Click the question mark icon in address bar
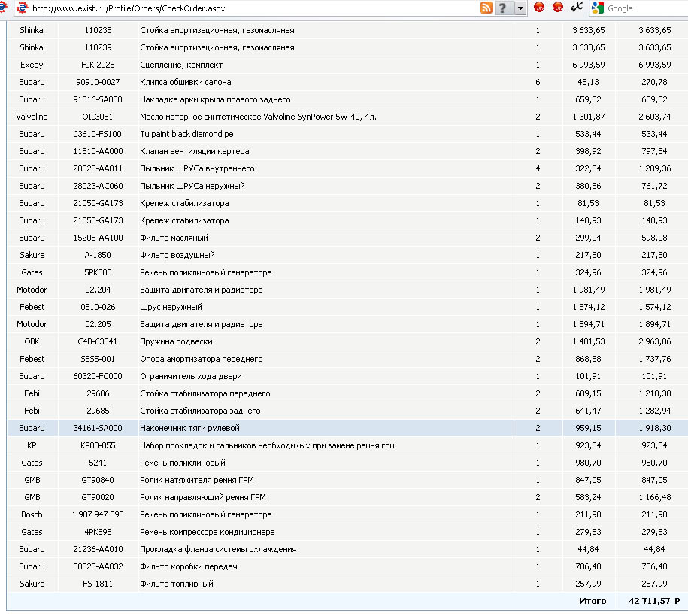Viewport: 688px width, 616px height. coord(503,8)
